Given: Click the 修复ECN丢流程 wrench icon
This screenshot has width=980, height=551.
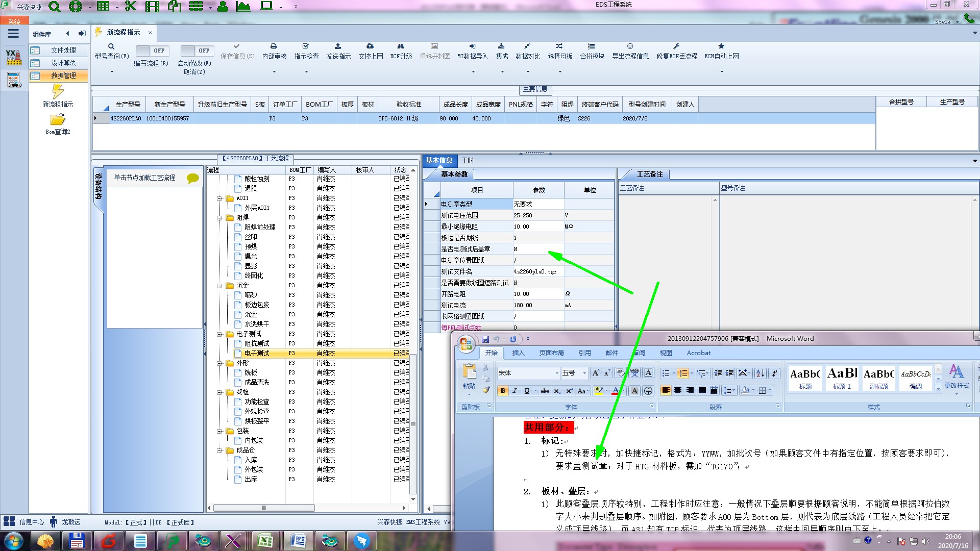Looking at the screenshot, I should pos(676,46).
